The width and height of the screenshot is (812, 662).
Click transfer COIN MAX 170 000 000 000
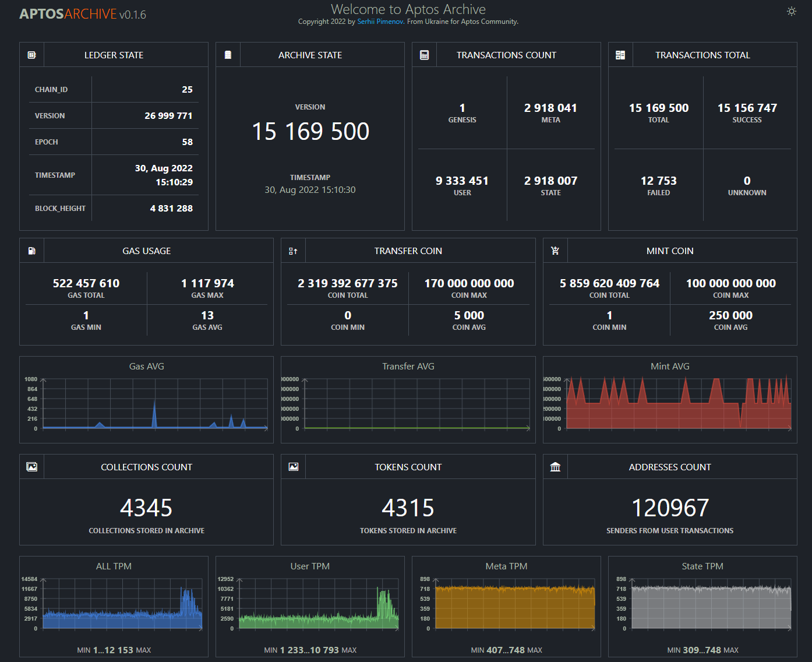(469, 283)
